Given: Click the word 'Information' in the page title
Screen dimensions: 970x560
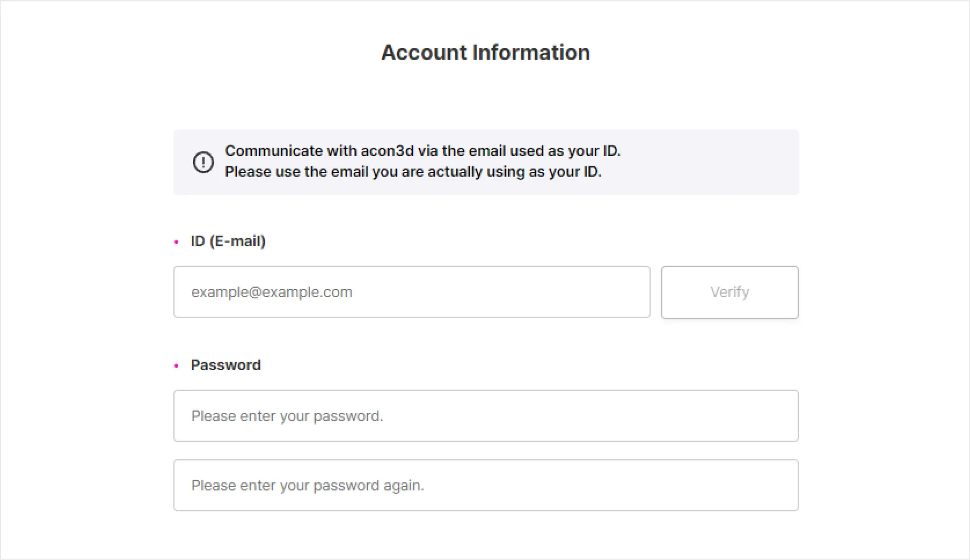Looking at the screenshot, I should click(x=531, y=52).
